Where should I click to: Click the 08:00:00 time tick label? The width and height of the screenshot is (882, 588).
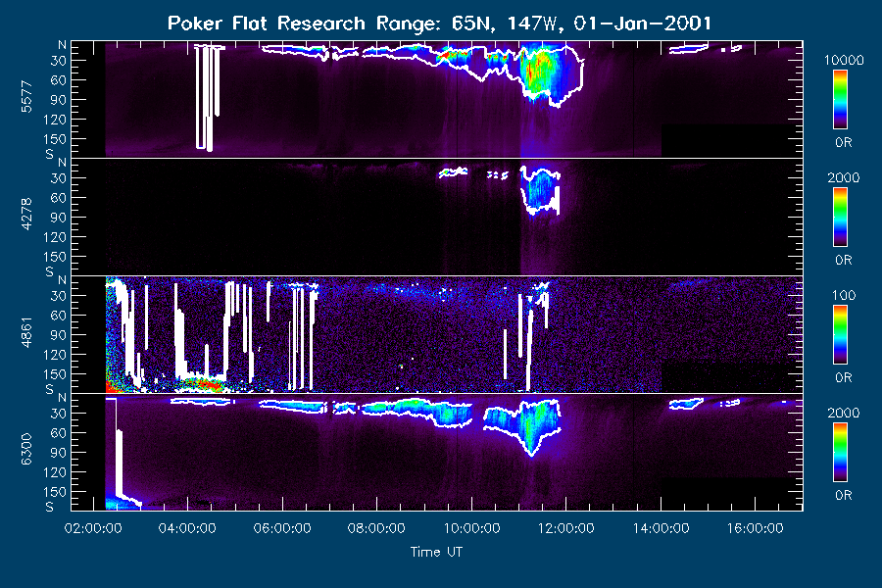tap(376, 528)
